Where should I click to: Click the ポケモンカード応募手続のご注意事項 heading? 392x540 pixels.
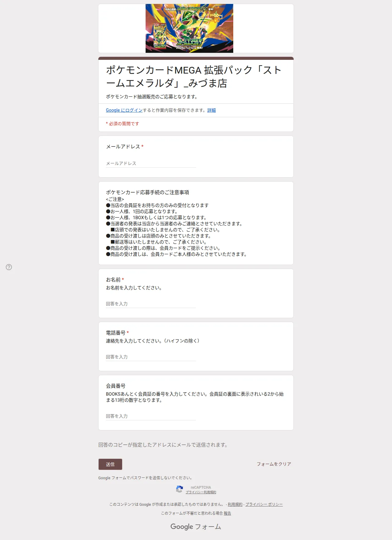(x=147, y=192)
